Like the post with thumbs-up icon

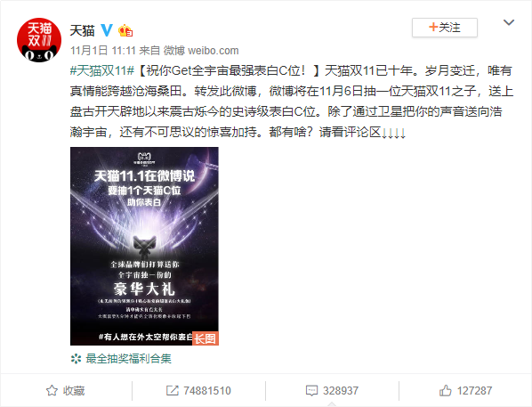[x=445, y=391]
